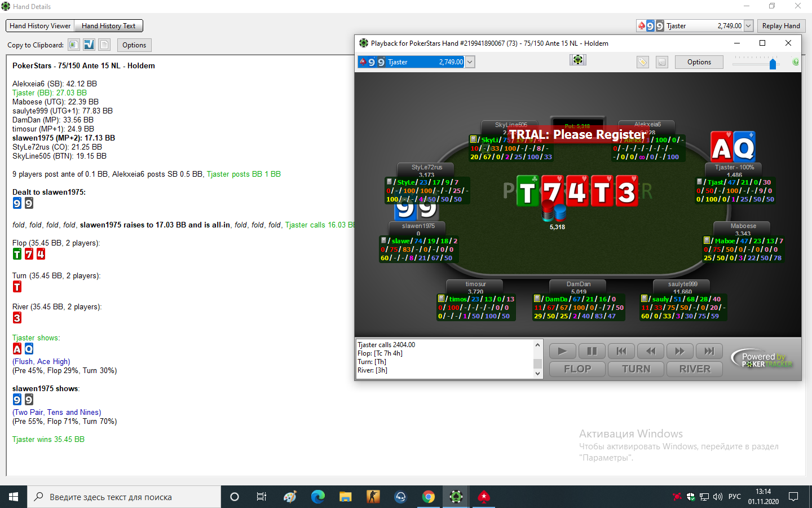Click the 'Tjaster wins 35.45 BB' line
Screen dimensions: 812x508
[48, 439]
